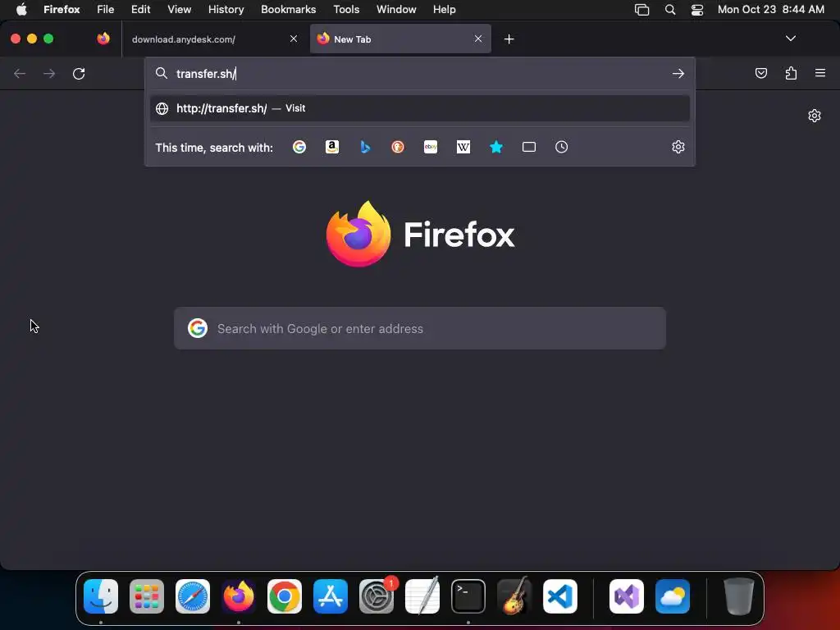Open Control Center in menu bar

pyautogui.click(x=697, y=9)
